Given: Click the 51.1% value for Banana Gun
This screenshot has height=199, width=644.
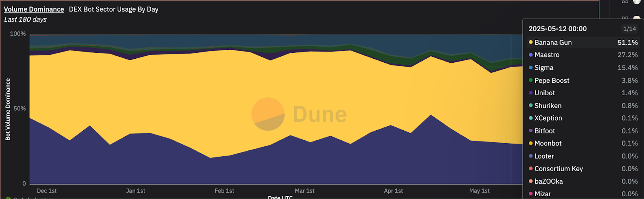Looking at the screenshot, I should click(x=627, y=42).
